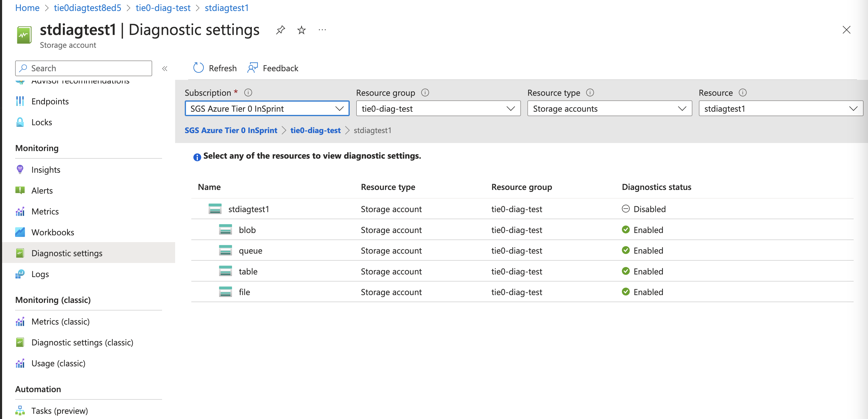The width and height of the screenshot is (868, 419).
Task: Open tie0-diag-test in top breadcrumb
Action: coord(163,8)
